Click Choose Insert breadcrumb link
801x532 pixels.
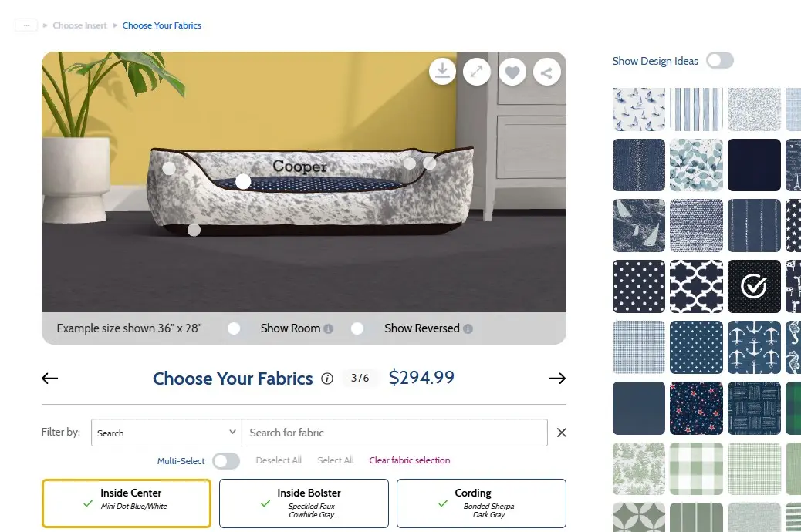pyautogui.click(x=79, y=25)
